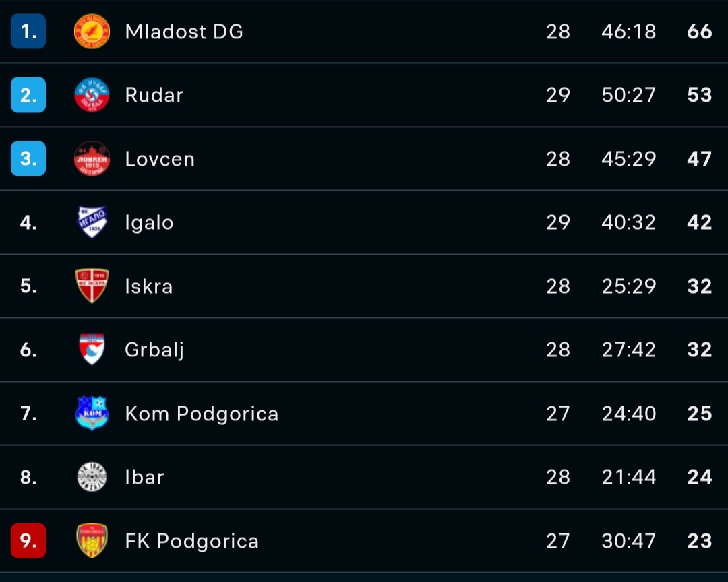Select the Igalo goal difference 40:32
728x582 pixels.
click(x=629, y=222)
